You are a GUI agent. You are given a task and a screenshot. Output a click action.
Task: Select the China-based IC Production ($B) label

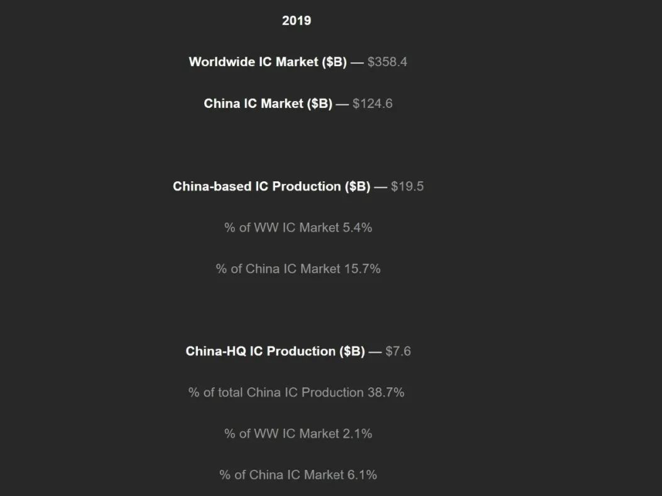pos(271,186)
